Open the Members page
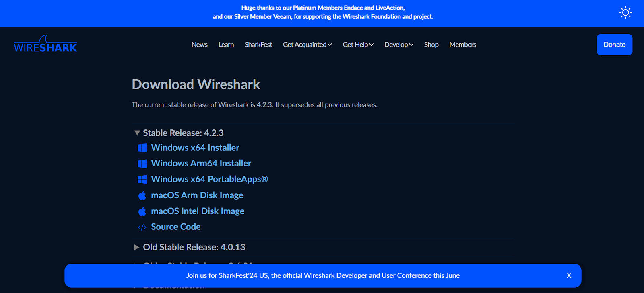 (463, 45)
